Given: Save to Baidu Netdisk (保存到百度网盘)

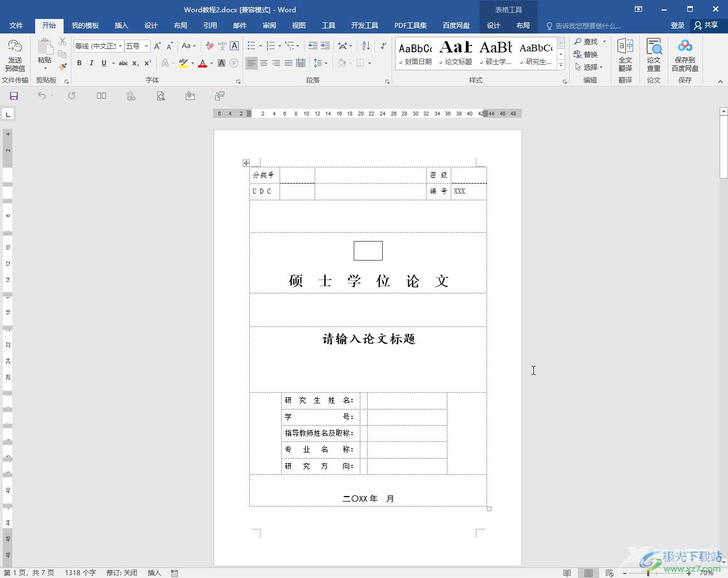Looking at the screenshot, I should pyautogui.click(x=685, y=55).
